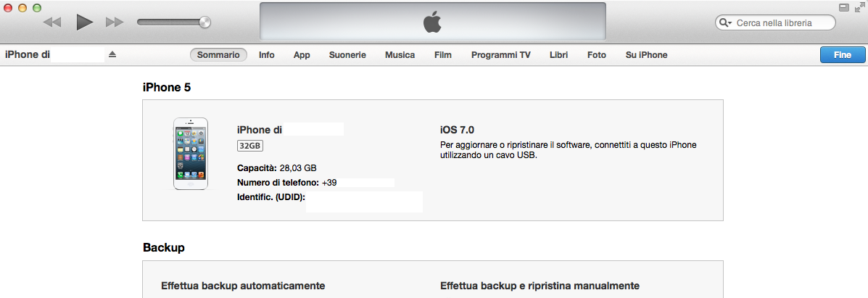Viewport: 868px width, 298px height.
Task: Click the Apple logo in the status display
Action: point(432,23)
